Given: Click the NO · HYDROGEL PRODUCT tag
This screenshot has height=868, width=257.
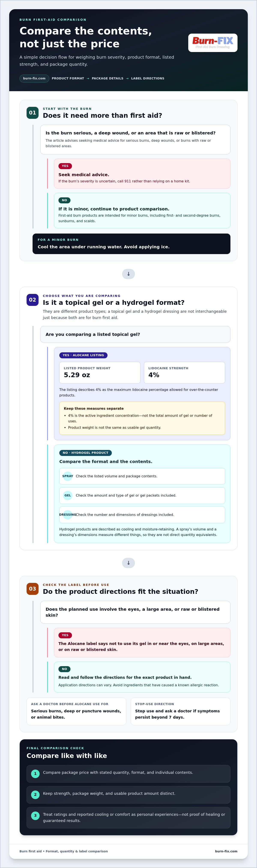Looking at the screenshot, I should (86, 453).
